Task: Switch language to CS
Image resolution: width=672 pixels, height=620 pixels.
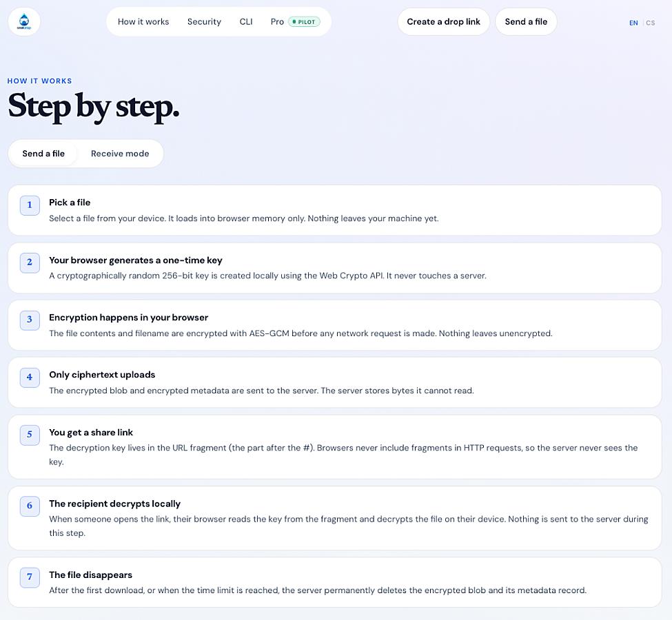Action: (x=650, y=23)
